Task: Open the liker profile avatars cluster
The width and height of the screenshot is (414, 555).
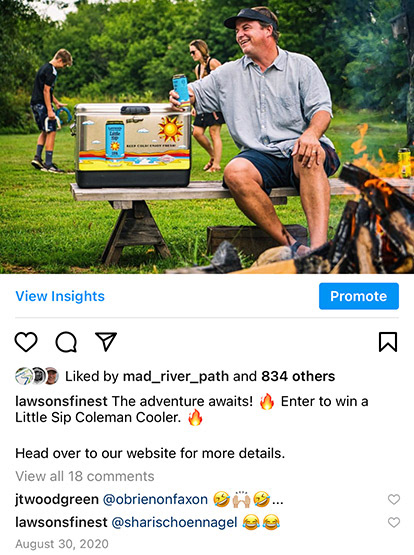Action: coord(37,376)
